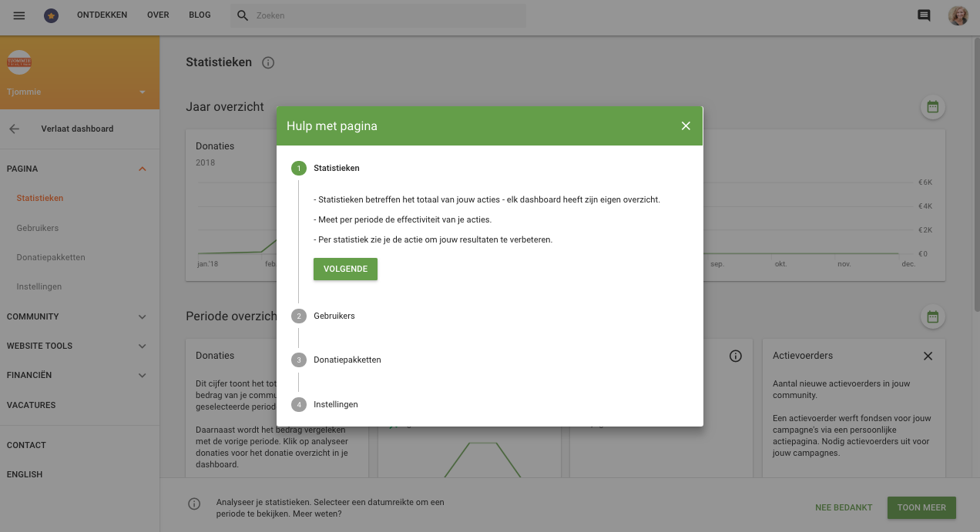This screenshot has height=532, width=980.
Task: Click the back arrow beside Verlaat dashboard
Action: [x=14, y=129]
